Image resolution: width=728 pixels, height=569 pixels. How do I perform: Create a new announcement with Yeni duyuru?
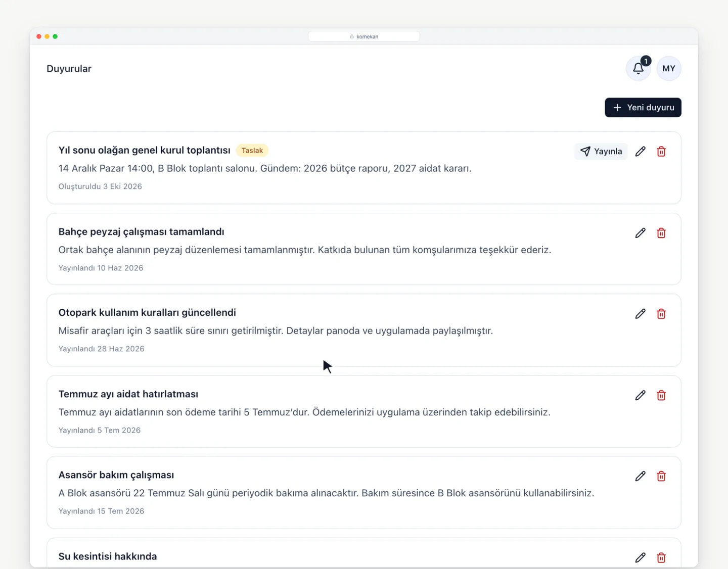click(643, 108)
